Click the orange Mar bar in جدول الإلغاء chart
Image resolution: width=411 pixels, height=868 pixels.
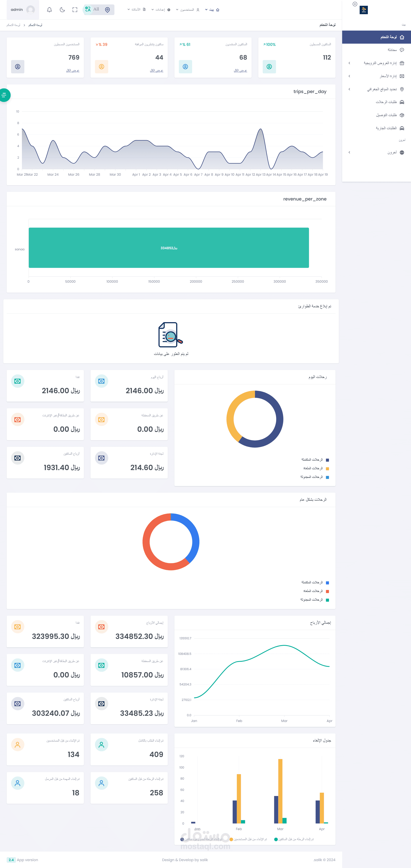tap(280, 791)
